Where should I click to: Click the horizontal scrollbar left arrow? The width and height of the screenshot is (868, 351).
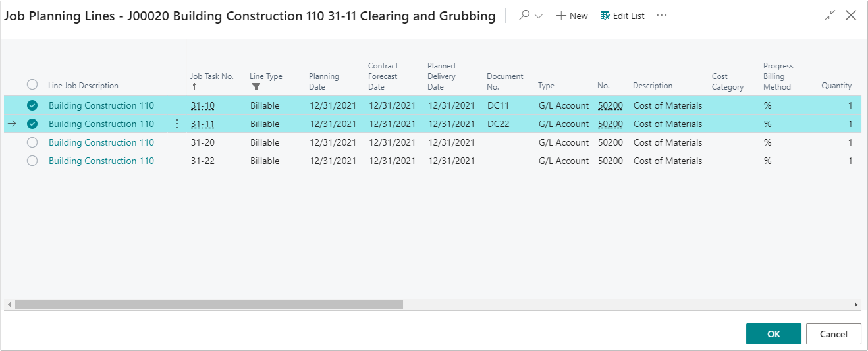9,305
